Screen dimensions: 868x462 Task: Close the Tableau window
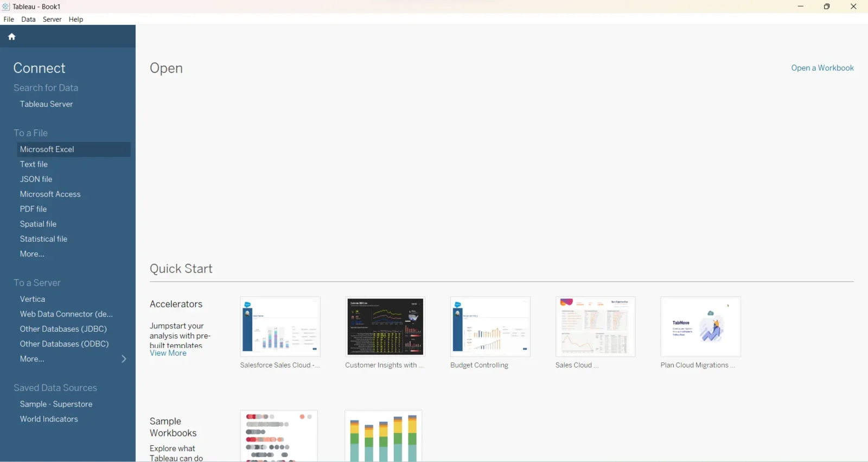(x=853, y=7)
